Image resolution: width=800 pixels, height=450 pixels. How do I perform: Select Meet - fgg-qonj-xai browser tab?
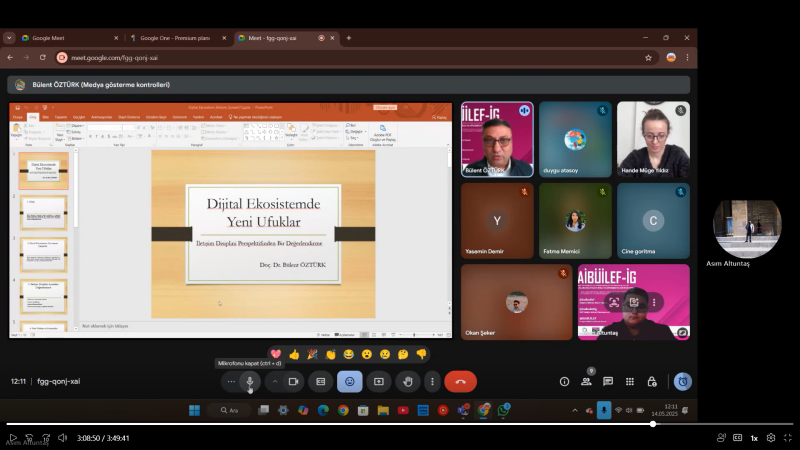[286, 38]
